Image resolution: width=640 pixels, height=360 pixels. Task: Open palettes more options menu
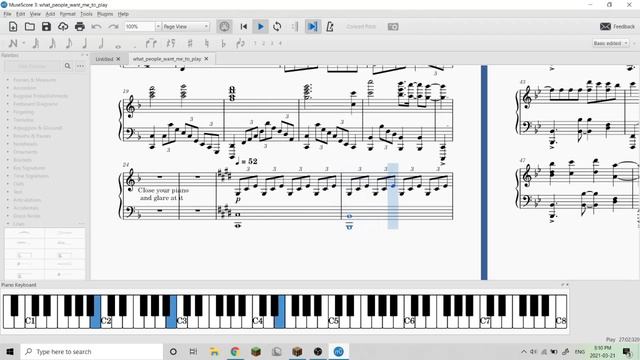(x=80, y=66)
